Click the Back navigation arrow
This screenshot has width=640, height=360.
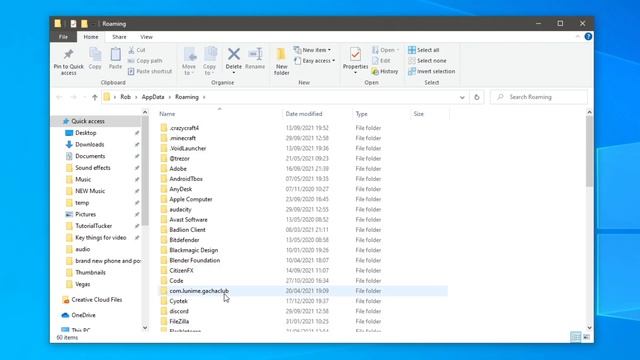click(59, 97)
